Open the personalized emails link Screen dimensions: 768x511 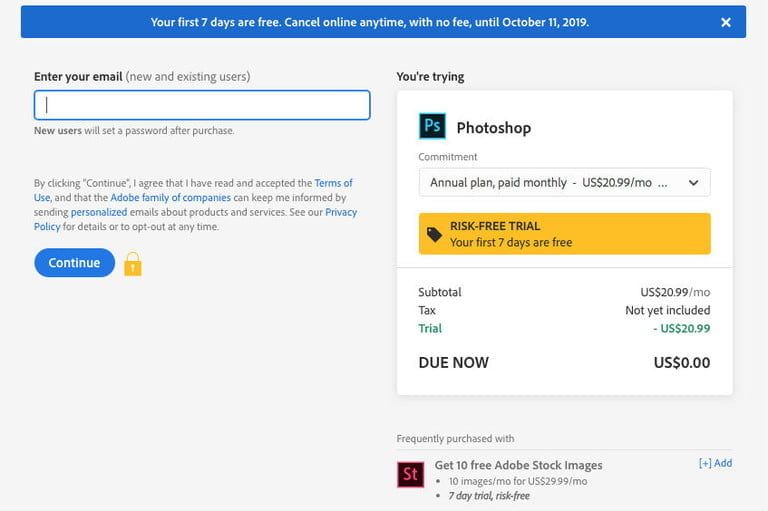[99, 212]
